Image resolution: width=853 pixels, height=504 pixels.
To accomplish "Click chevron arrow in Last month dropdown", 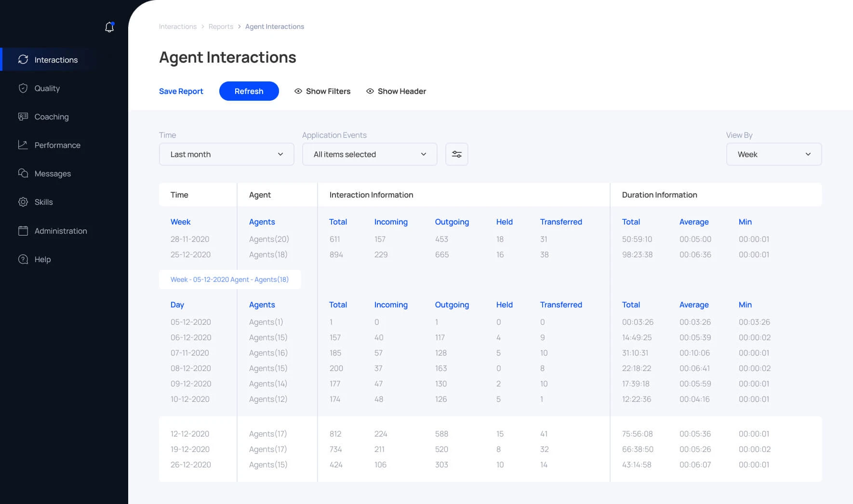I will point(280,154).
